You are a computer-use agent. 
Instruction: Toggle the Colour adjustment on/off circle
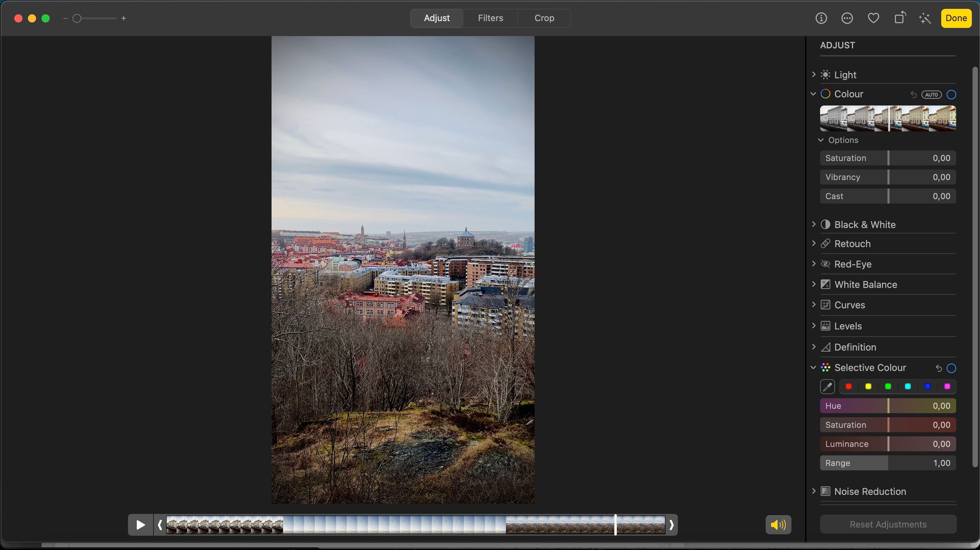coord(951,94)
